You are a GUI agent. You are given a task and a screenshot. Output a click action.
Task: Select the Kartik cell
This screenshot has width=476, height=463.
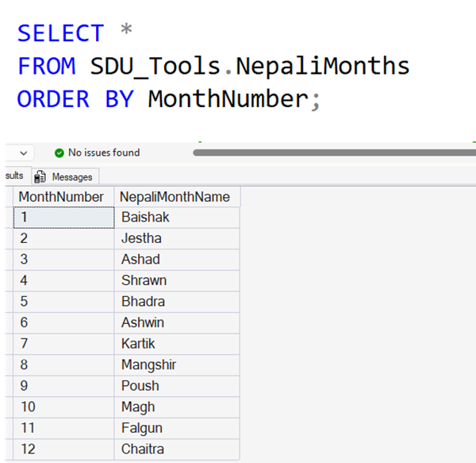click(x=177, y=344)
